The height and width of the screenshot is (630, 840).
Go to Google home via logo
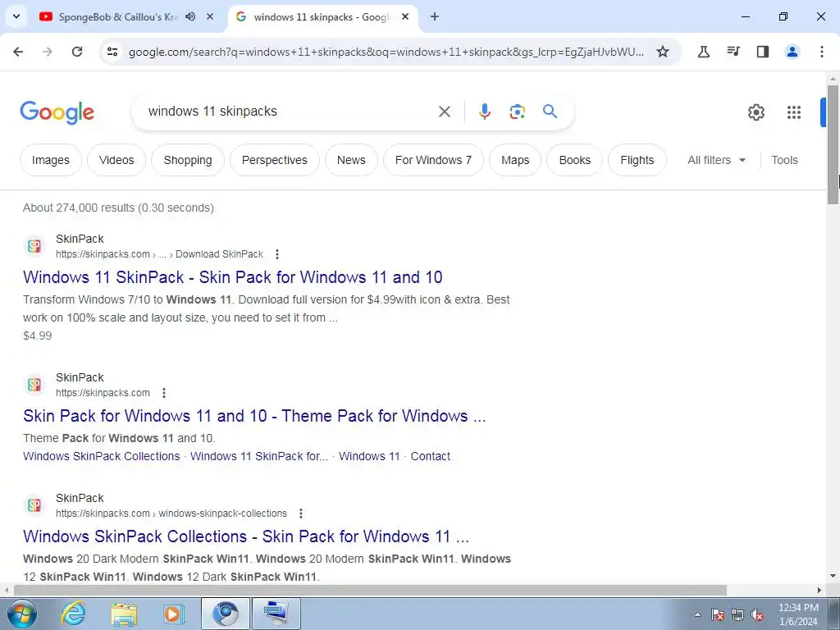tap(57, 112)
